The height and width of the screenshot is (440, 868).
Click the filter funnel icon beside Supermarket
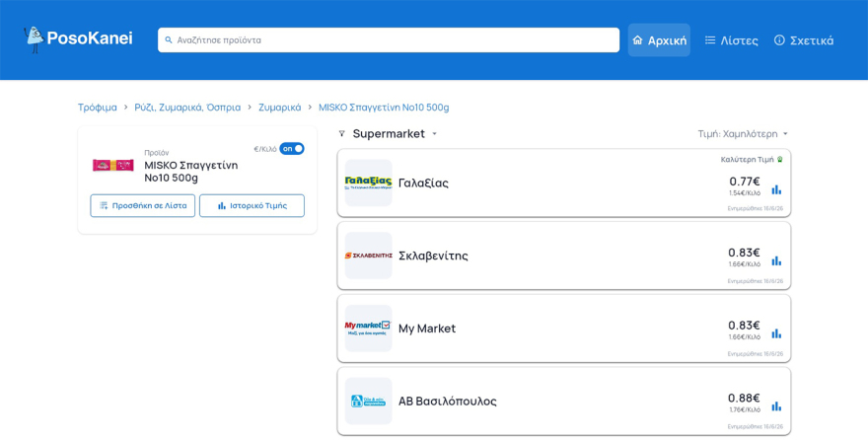341,133
